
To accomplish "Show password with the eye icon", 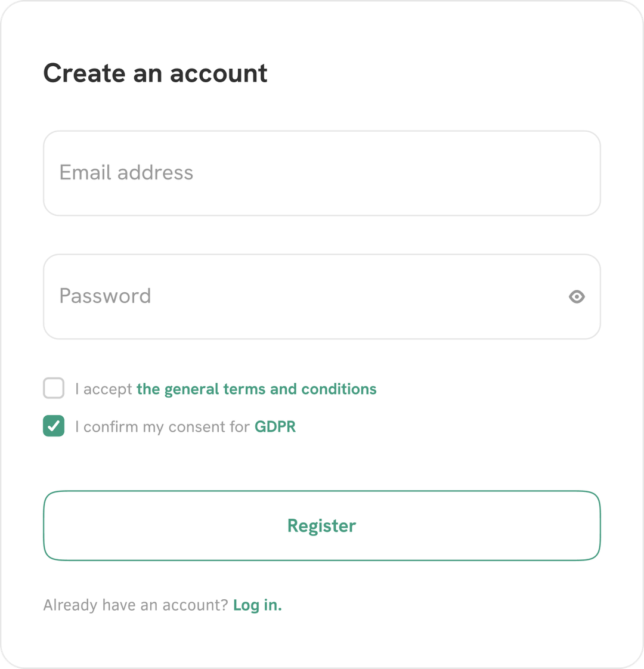I will [577, 296].
